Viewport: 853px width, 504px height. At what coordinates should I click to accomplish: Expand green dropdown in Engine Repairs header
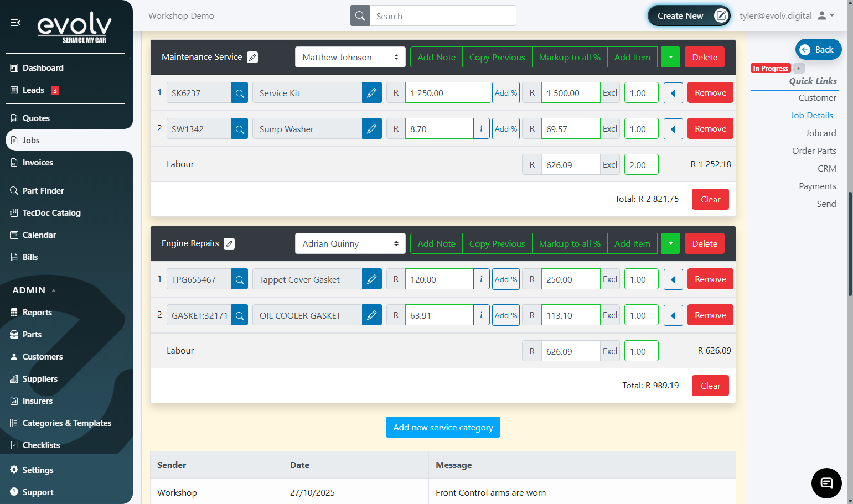pyautogui.click(x=671, y=243)
